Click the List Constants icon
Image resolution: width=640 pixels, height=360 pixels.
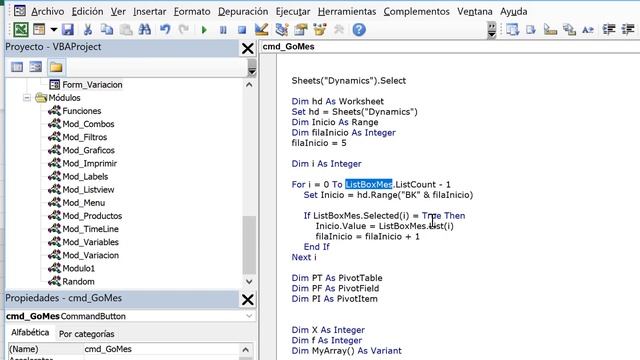(x=531, y=30)
